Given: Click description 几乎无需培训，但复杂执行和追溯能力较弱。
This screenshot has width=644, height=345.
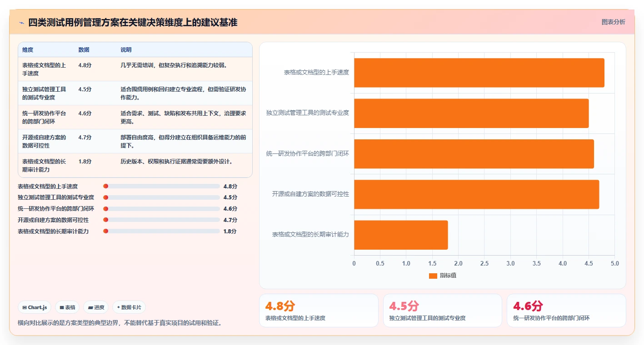Looking at the screenshot, I should (x=174, y=65).
